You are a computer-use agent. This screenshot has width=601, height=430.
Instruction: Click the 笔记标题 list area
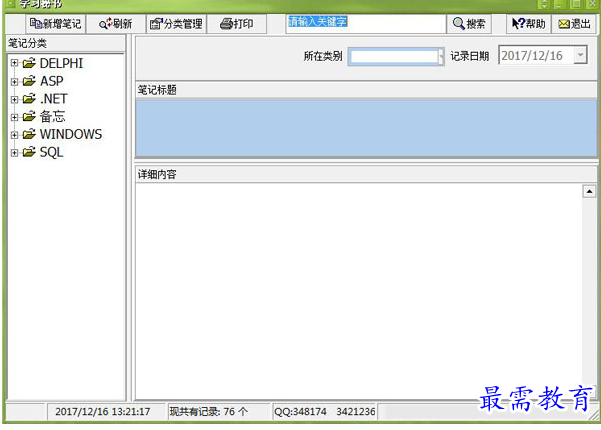pyautogui.click(x=366, y=128)
